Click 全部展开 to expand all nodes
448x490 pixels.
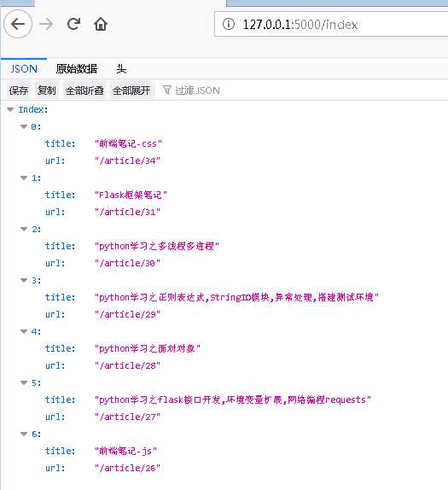point(131,90)
